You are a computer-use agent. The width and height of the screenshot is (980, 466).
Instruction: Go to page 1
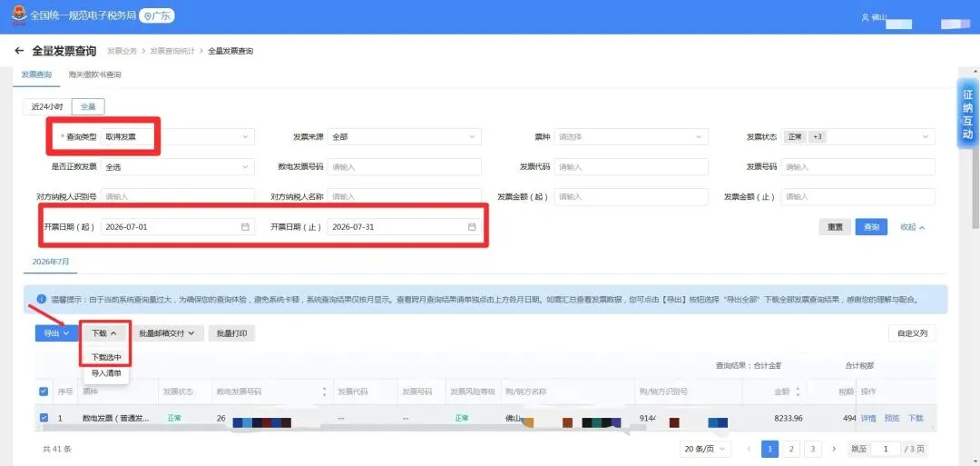pyautogui.click(x=770, y=449)
